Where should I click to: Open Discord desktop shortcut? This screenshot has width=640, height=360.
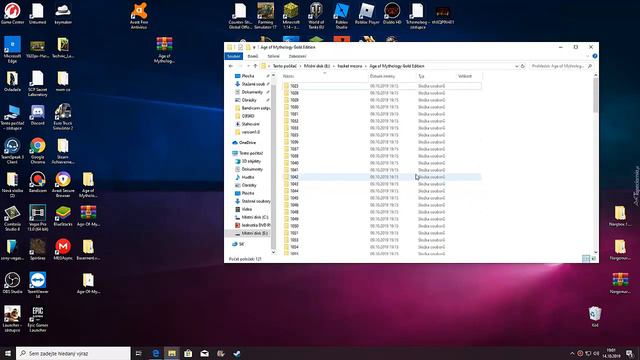click(x=38, y=115)
